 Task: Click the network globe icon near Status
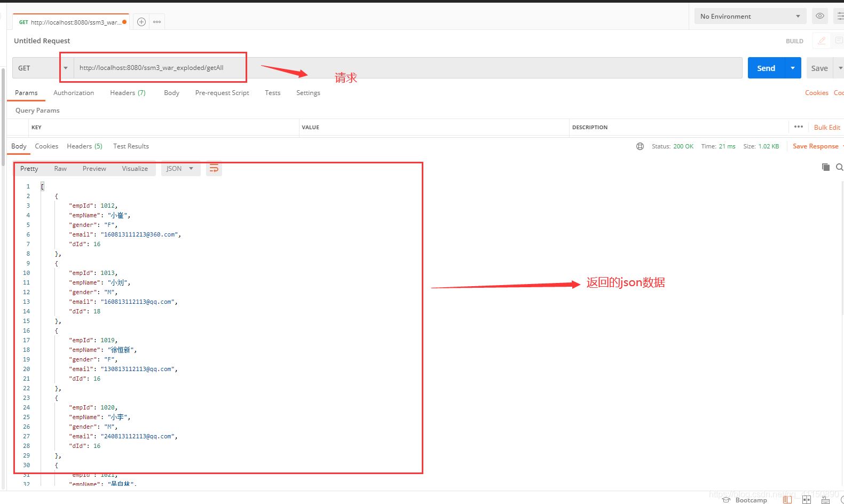click(x=640, y=146)
